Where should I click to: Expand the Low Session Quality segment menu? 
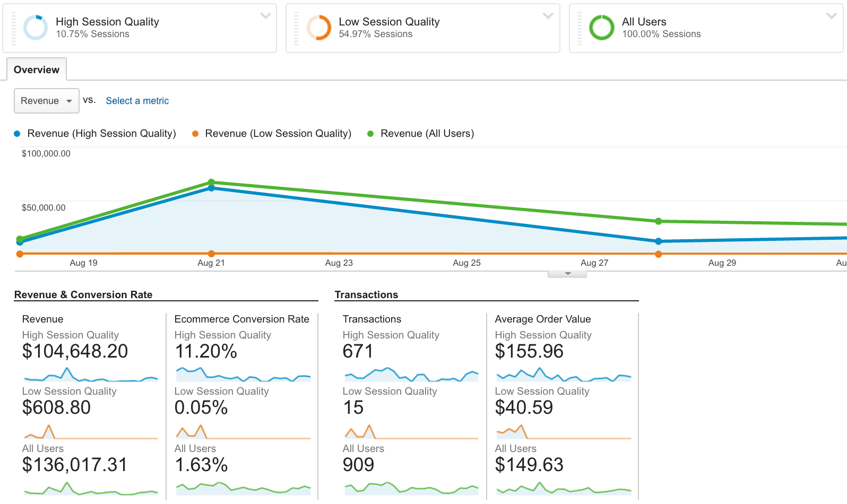pyautogui.click(x=548, y=16)
